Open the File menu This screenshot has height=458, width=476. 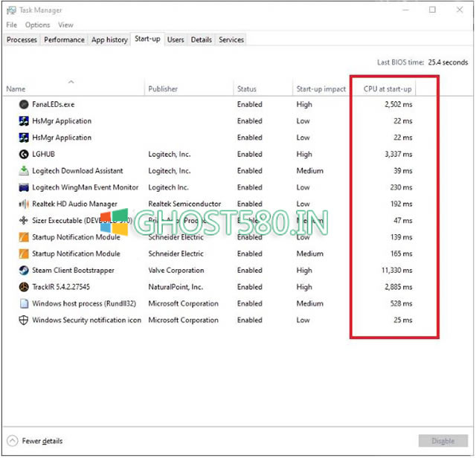(12, 25)
